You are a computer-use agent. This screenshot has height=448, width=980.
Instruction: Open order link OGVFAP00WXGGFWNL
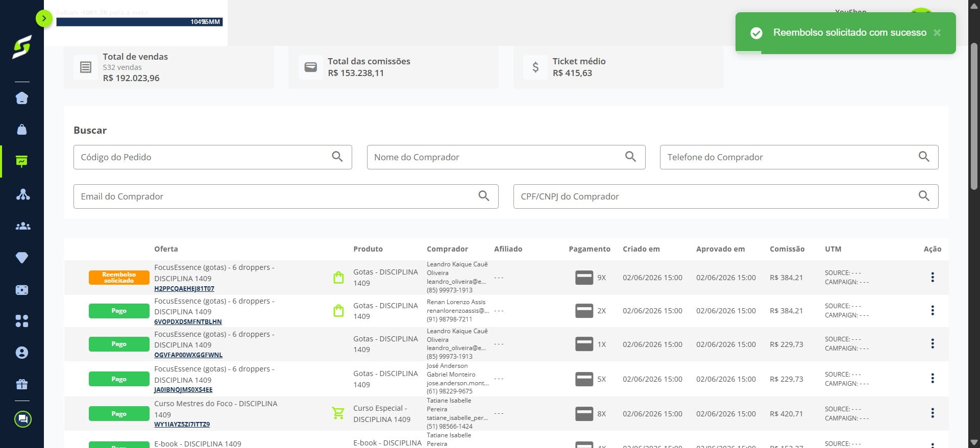[188, 355]
